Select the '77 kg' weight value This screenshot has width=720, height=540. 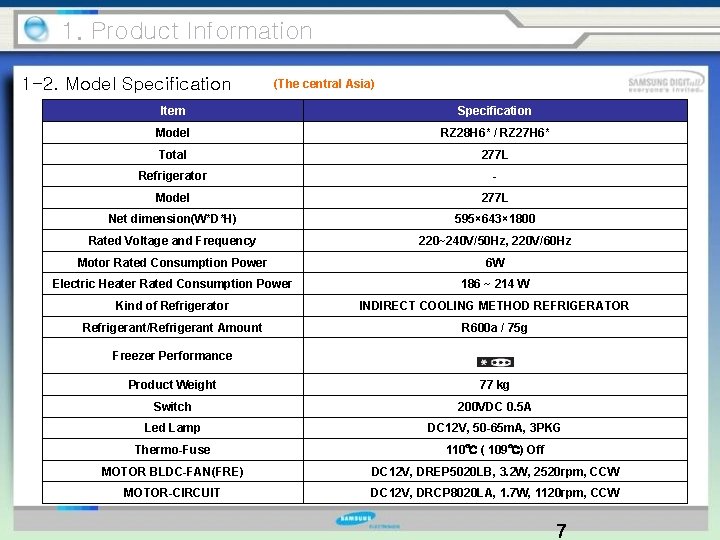tap(495, 385)
